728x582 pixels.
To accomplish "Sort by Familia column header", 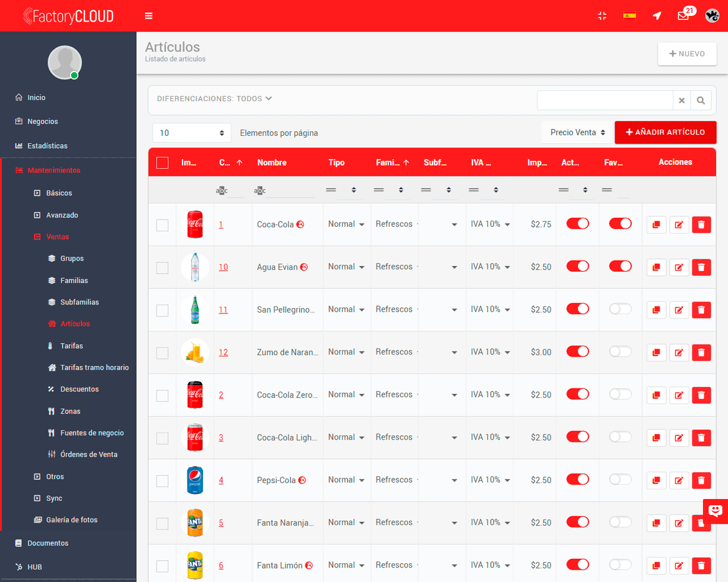I will 393,162.
